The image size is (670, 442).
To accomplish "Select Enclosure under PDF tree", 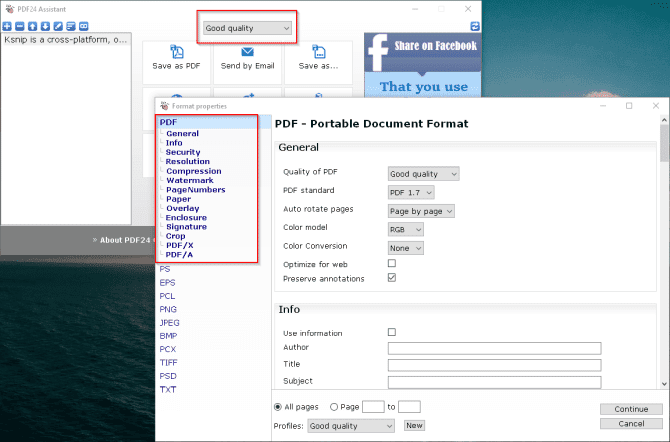I will pyautogui.click(x=186, y=218).
